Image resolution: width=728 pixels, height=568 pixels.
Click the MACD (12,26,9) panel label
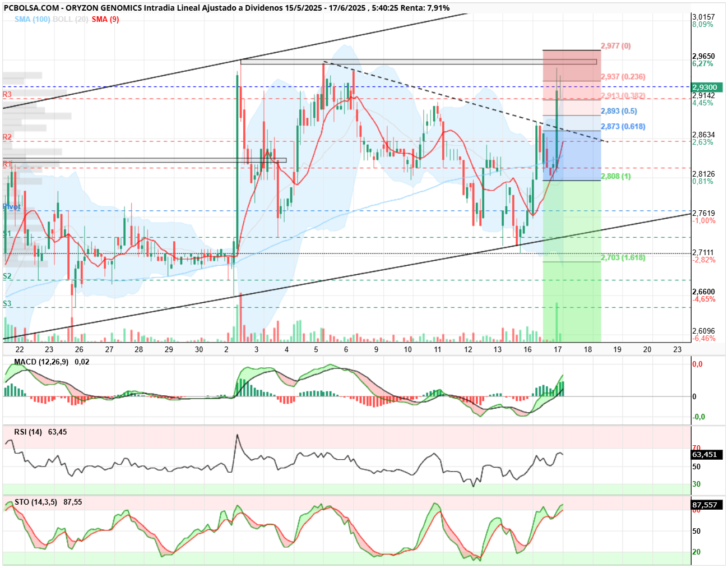click(x=41, y=362)
